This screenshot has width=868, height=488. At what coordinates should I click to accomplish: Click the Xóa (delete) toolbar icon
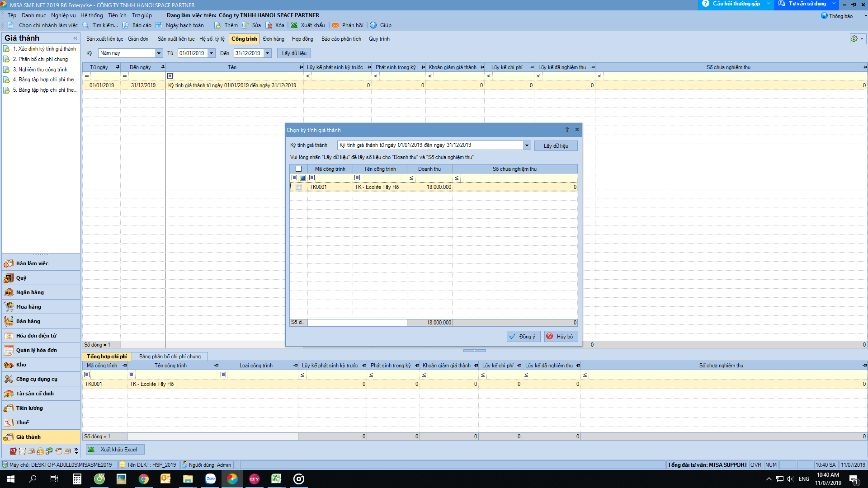269,25
